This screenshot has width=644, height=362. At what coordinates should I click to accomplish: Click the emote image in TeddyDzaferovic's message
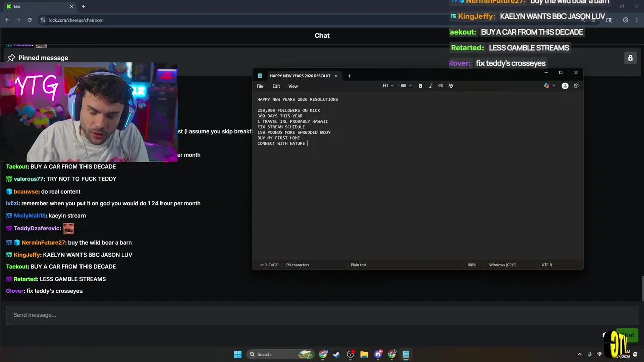click(x=69, y=229)
